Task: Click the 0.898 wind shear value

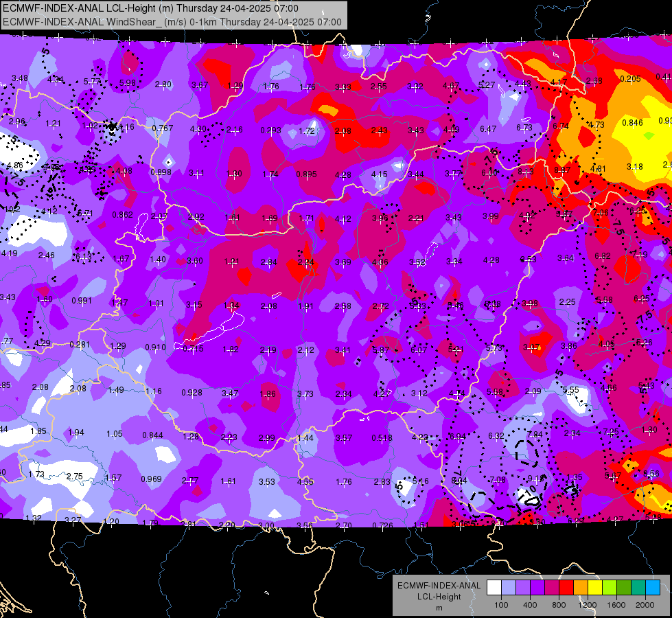Action: [x=161, y=172]
